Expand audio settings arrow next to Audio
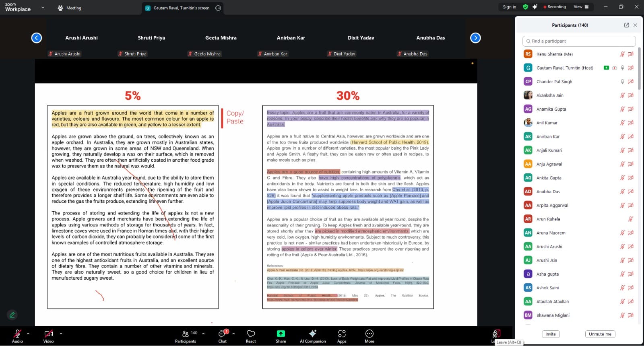This screenshot has width=644, height=346. [x=28, y=334]
